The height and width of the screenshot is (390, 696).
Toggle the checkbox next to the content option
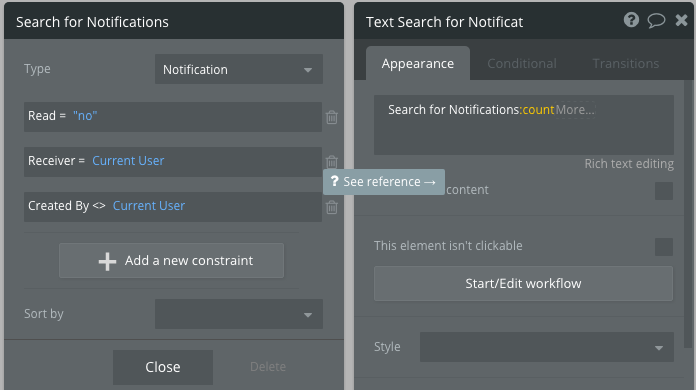coord(664,191)
